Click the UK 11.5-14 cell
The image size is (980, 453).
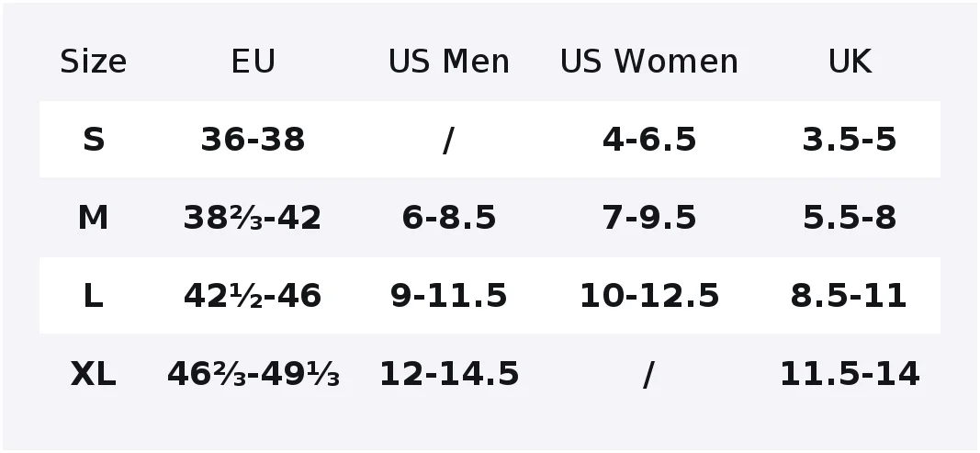(850, 374)
